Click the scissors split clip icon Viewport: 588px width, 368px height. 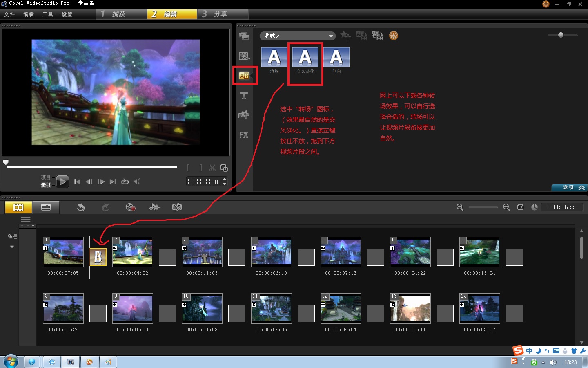[x=212, y=168]
